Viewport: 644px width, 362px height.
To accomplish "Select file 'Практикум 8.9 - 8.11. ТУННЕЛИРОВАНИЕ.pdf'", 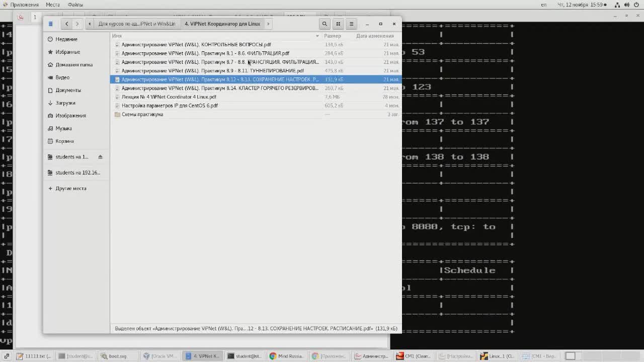I will pyautogui.click(x=256, y=71).
